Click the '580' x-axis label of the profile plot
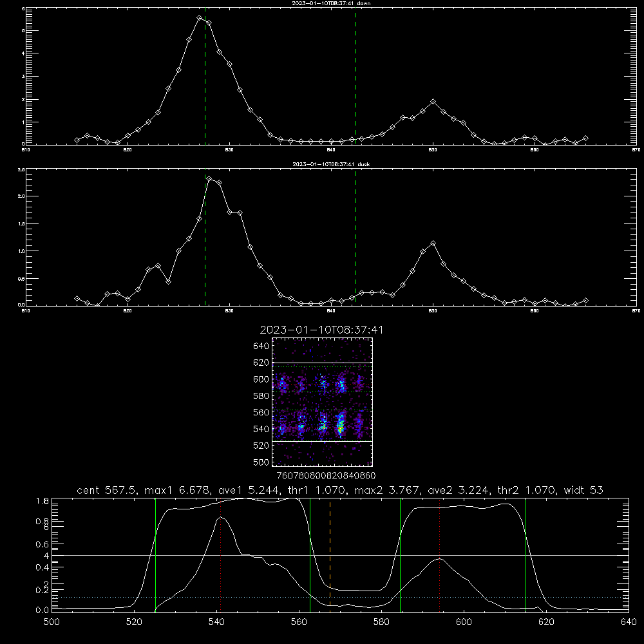The height and width of the screenshot is (644, 644). click(x=381, y=622)
